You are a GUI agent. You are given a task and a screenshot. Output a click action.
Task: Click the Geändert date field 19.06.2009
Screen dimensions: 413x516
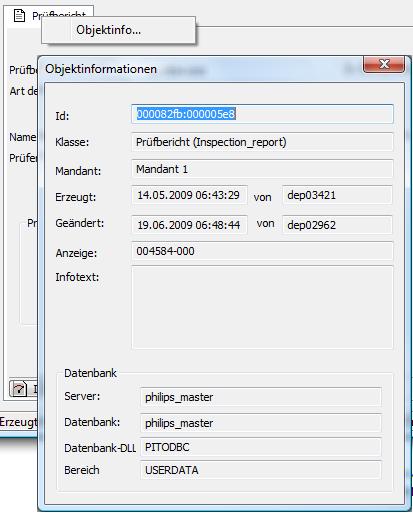189,225
